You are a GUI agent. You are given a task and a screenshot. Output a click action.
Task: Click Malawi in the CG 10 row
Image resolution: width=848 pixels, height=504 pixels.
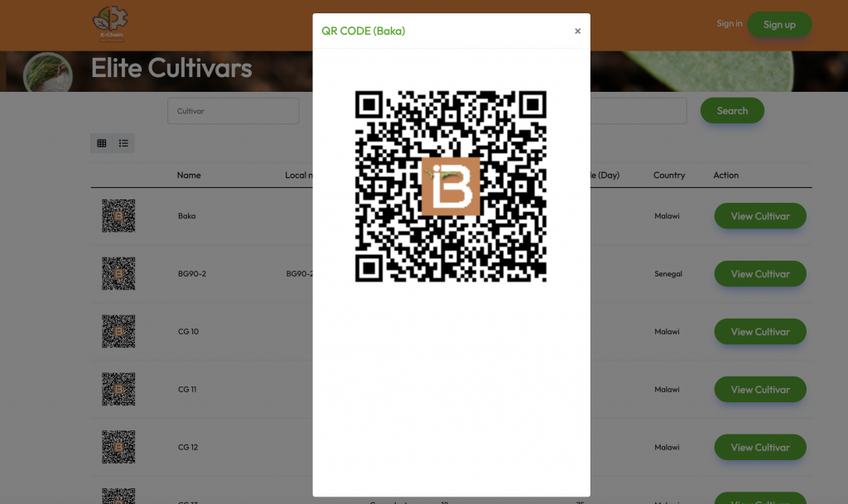pyautogui.click(x=667, y=332)
